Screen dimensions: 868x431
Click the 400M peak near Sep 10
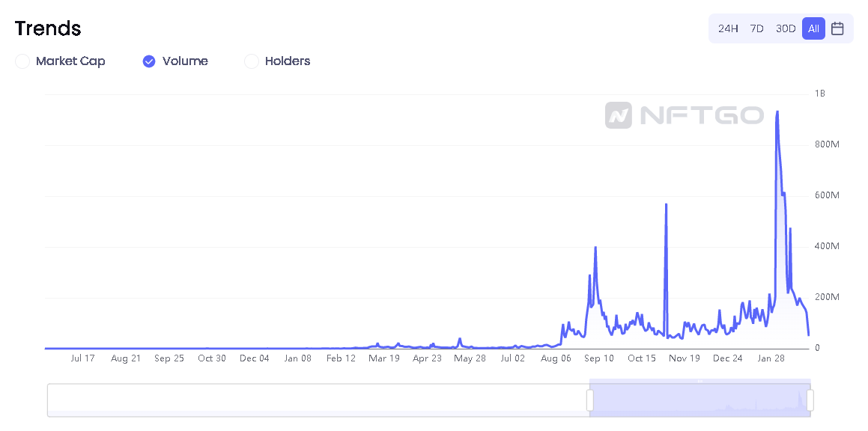click(595, 248)
